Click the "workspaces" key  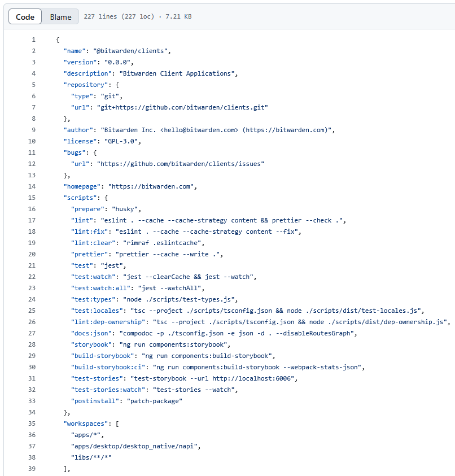tap(86, 423)
